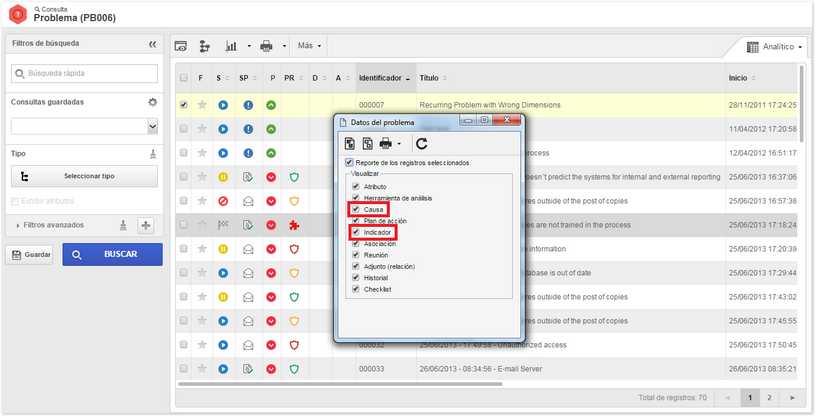Image resolution: width=815 pixels, height=416 pixels.
Task: Click green priority arrow in row 000007
Action: 271,105
